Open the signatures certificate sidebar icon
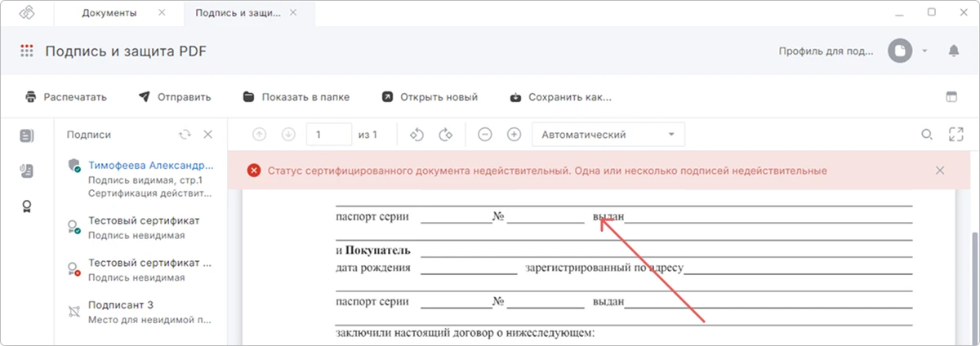The width and height of the screenshot is (980, 346). coord(27,206)
